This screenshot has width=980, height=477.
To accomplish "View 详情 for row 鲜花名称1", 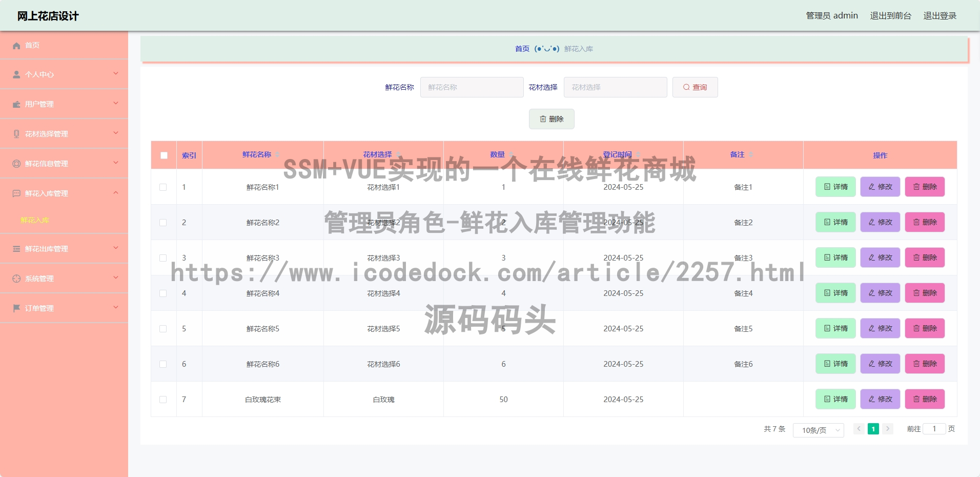I will click(x=835, y=187).
